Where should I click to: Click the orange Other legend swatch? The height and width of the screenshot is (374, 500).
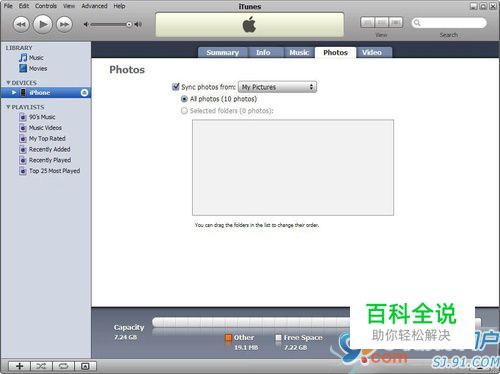(x=228, y=338)
